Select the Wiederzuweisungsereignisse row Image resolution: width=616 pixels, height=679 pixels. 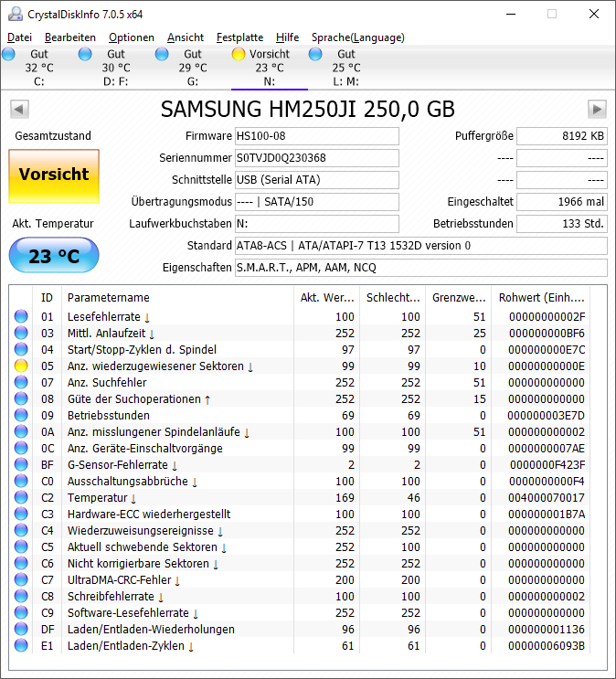click(x=300, y=530)
